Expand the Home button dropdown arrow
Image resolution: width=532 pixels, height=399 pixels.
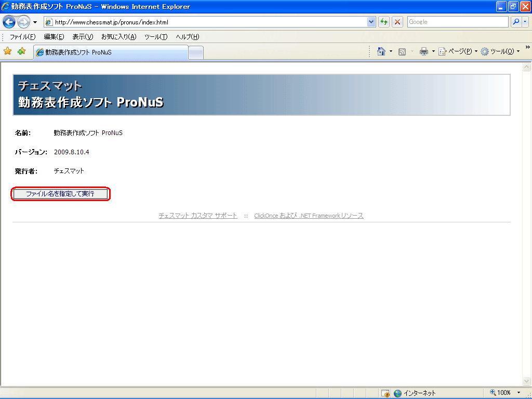[x=391, y=51]
